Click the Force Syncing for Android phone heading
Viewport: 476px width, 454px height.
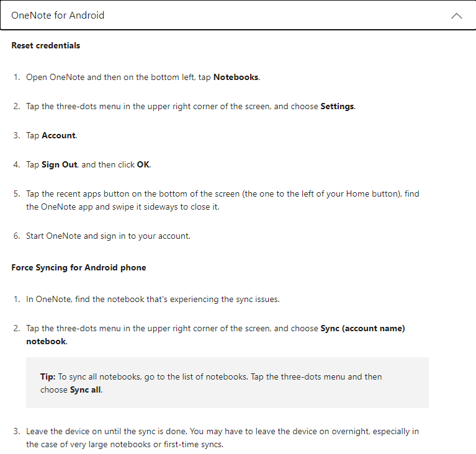tap(79, 267)
